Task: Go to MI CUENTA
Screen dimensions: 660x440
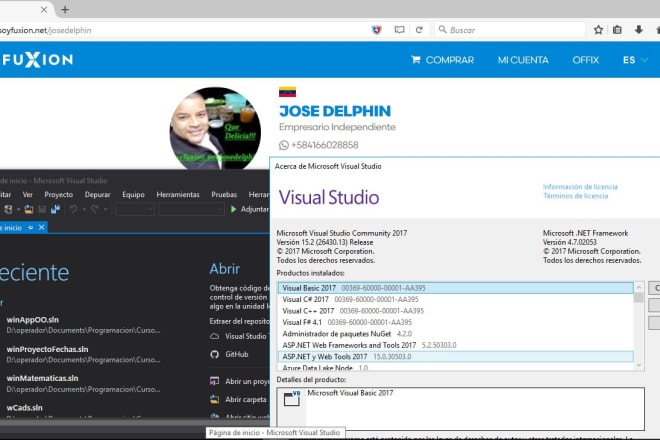Action: pyautogui.click(x=523, y=60)
